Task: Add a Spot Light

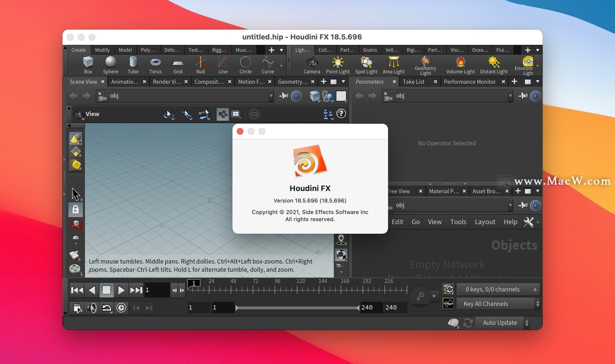Action: tap(366, 65)
